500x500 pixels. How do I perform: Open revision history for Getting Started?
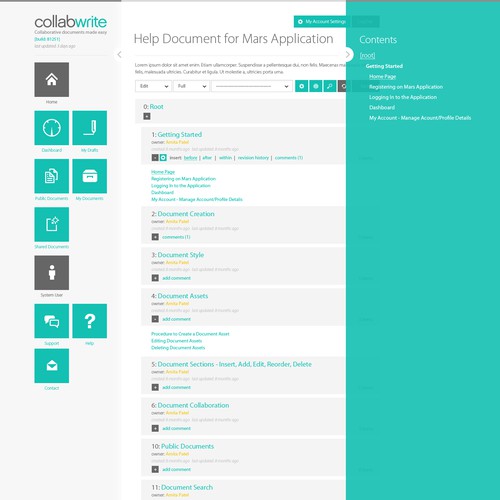pyautogui.click(x=253, y=158)
